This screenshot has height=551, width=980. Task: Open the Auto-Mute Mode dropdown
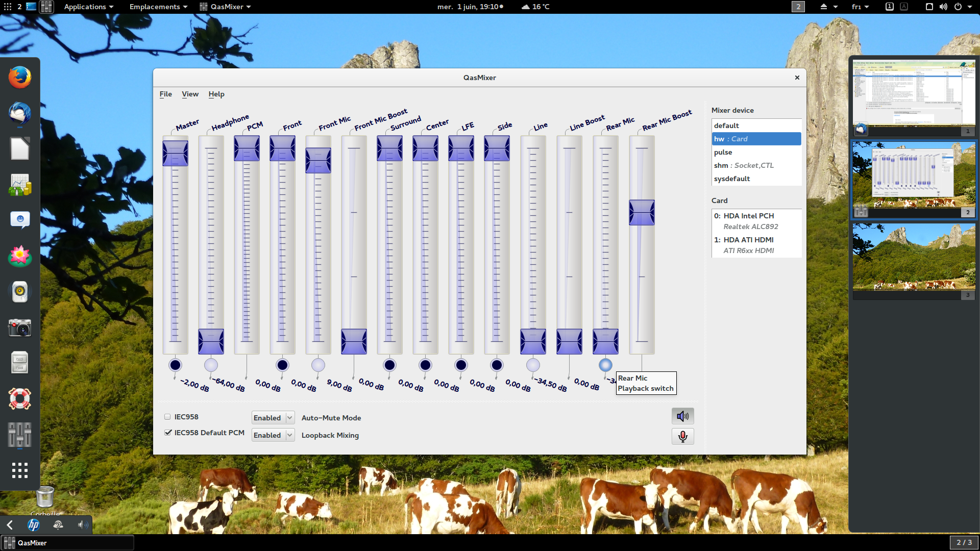(273, 418)
